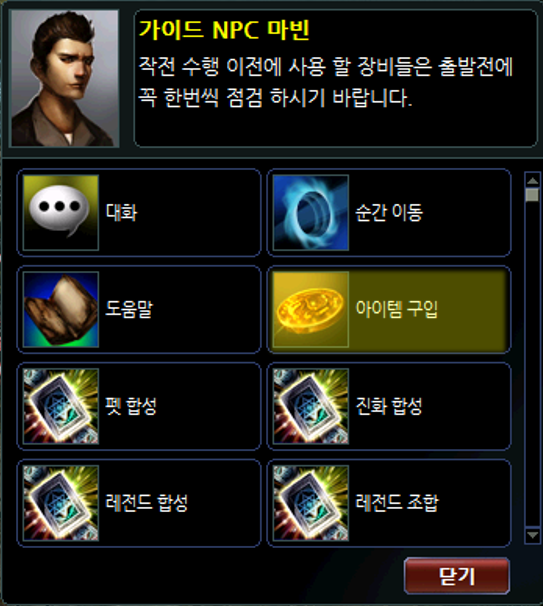The image size is (543, 606).
Task: Click the card icon beside 레전드 합성
Action: point(61,502)
